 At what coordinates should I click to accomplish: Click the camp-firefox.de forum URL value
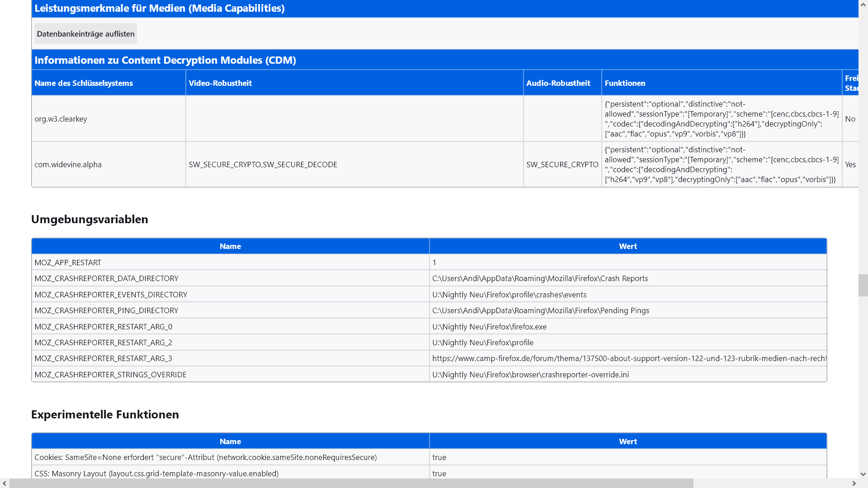coord(628,358)
